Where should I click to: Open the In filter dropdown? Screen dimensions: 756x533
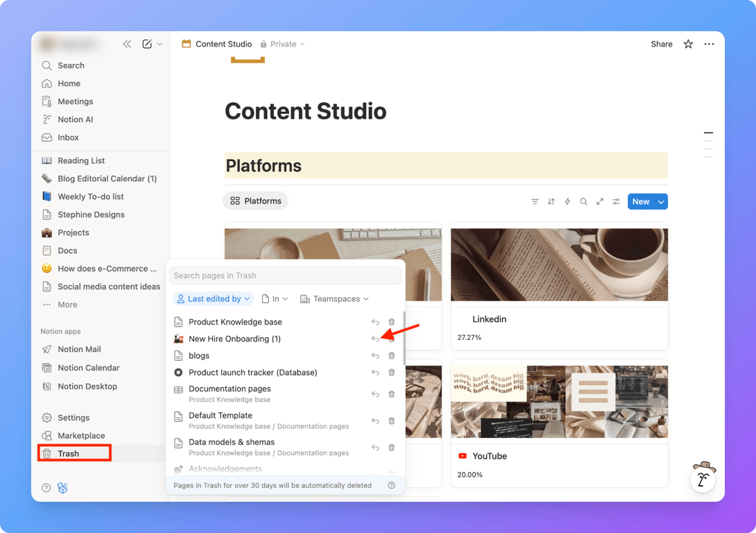point(275,299)
